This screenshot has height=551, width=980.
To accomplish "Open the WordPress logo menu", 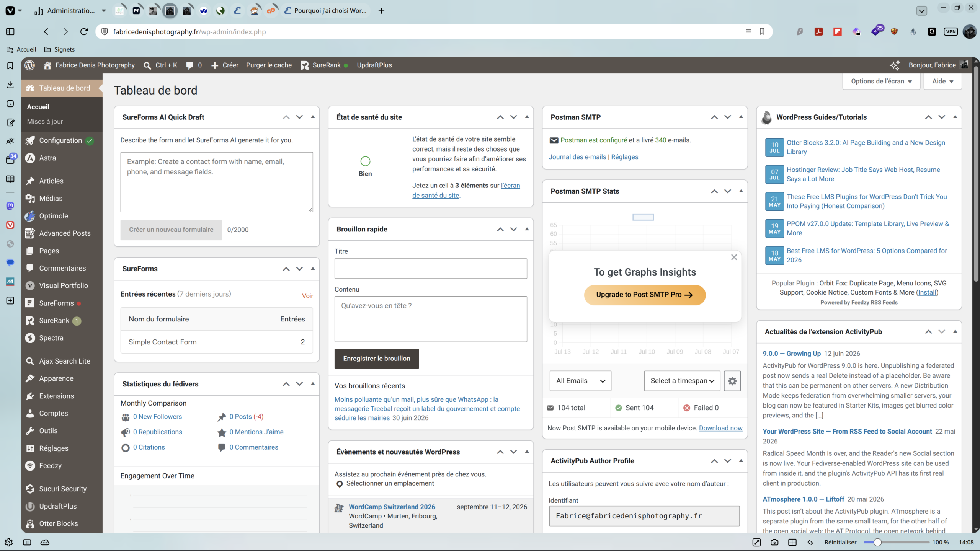I will tap(30, 65).
